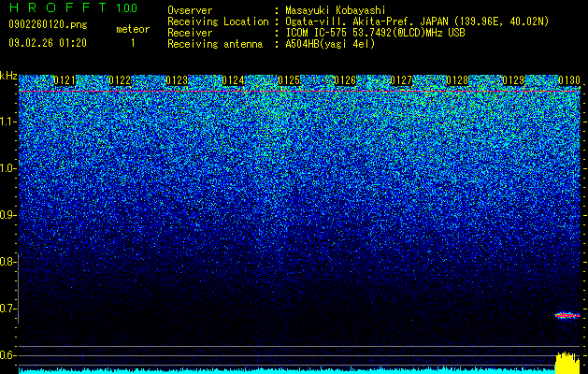Click the 09.02.26 01:20 timestamp
This screenshot has height=374, width=588.
(48, 43)
